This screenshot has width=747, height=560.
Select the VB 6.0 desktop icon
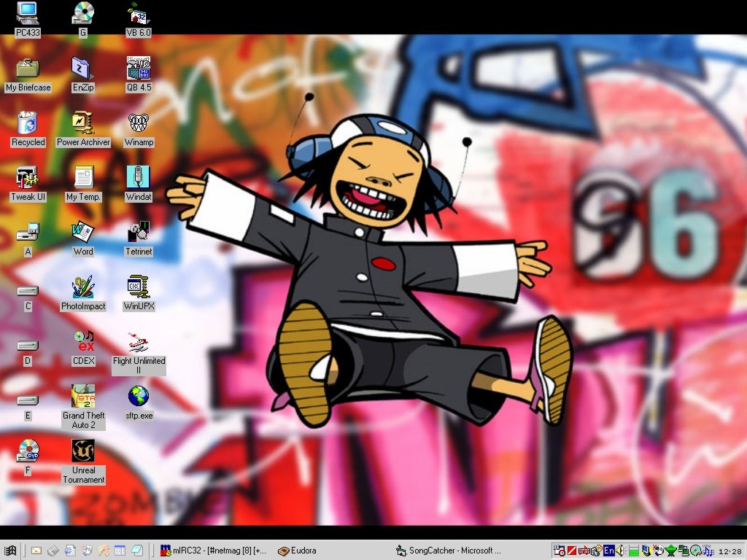139,13
